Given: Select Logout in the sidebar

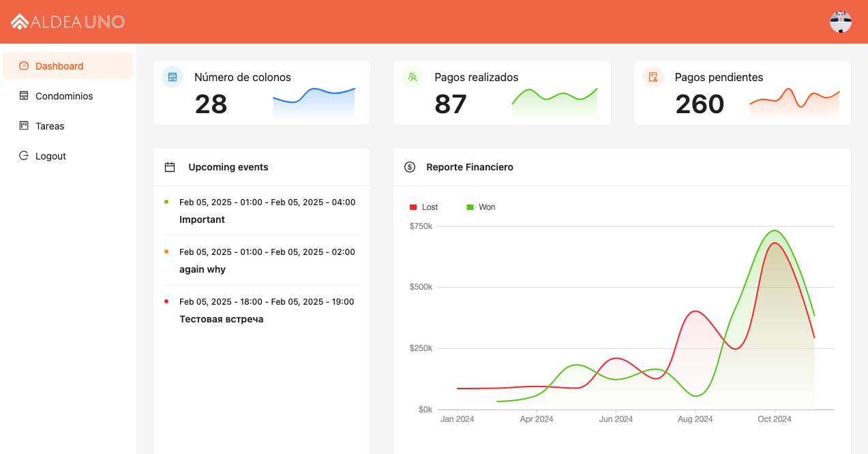Looking at the screenshot, I should [x=50, y=156].
